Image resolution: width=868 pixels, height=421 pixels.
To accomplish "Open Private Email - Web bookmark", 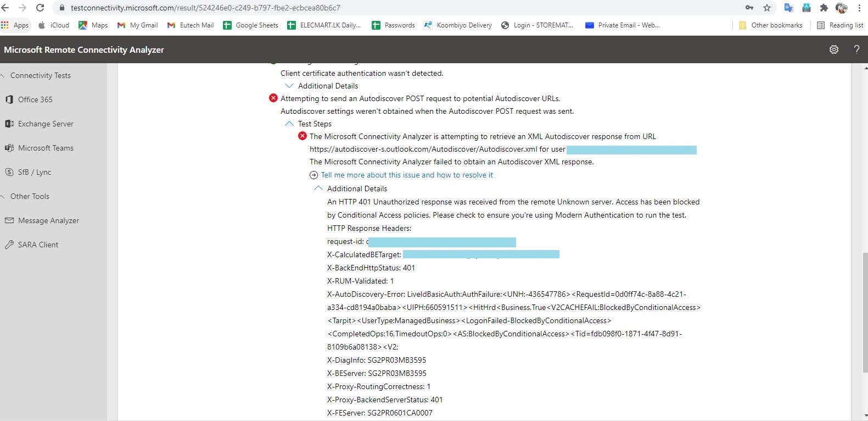I will [x=623, y=25].
